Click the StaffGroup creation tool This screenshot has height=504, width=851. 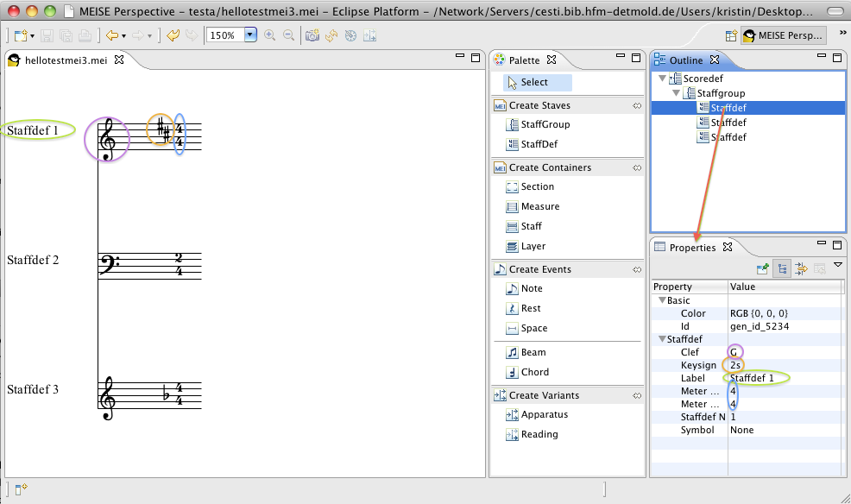point(545,124)
